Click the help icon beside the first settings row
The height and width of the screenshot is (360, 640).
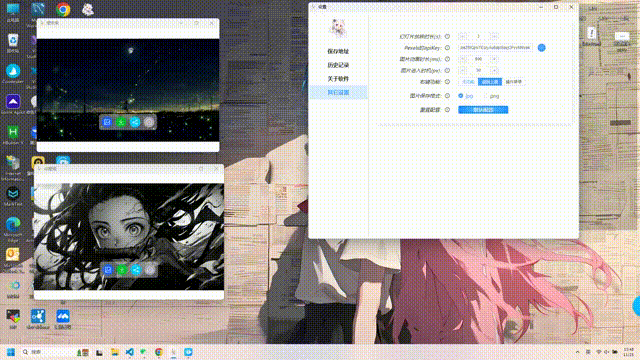pos(447,36)
